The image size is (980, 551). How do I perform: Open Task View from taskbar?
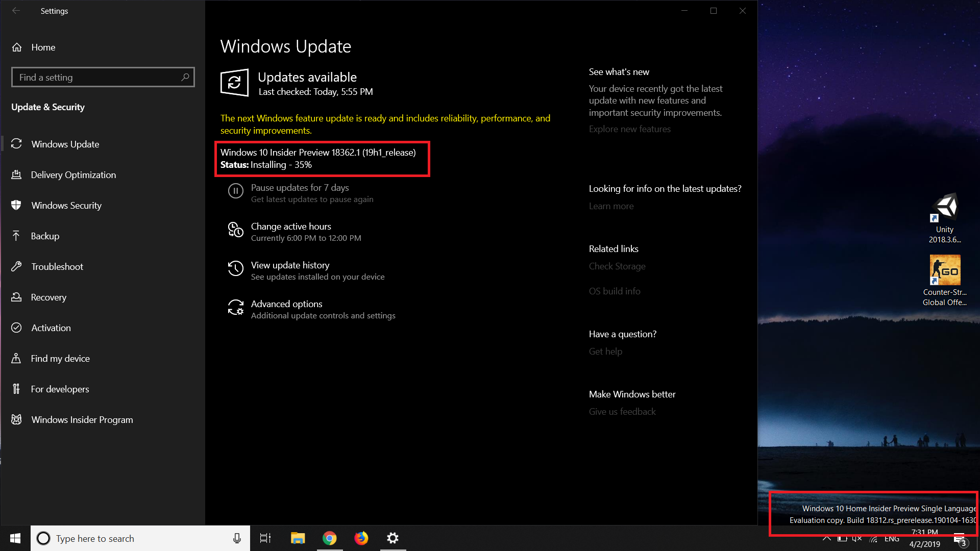point(265,538)
